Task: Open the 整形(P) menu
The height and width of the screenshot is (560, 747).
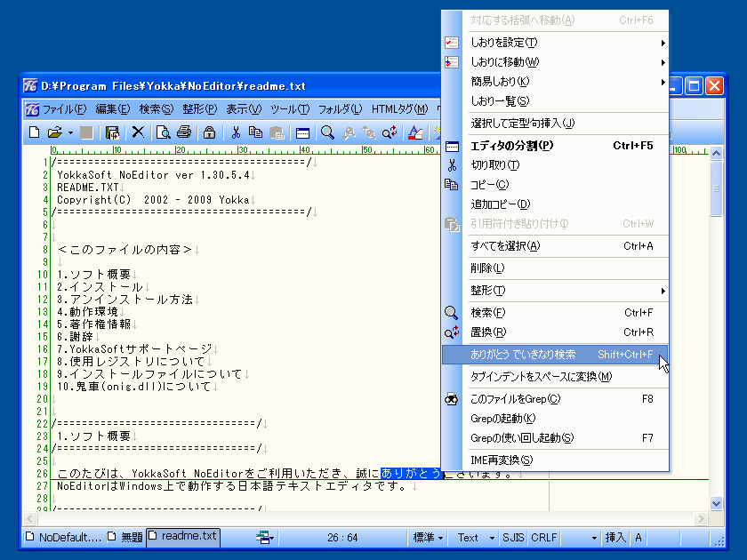Action: click(199, 109)
